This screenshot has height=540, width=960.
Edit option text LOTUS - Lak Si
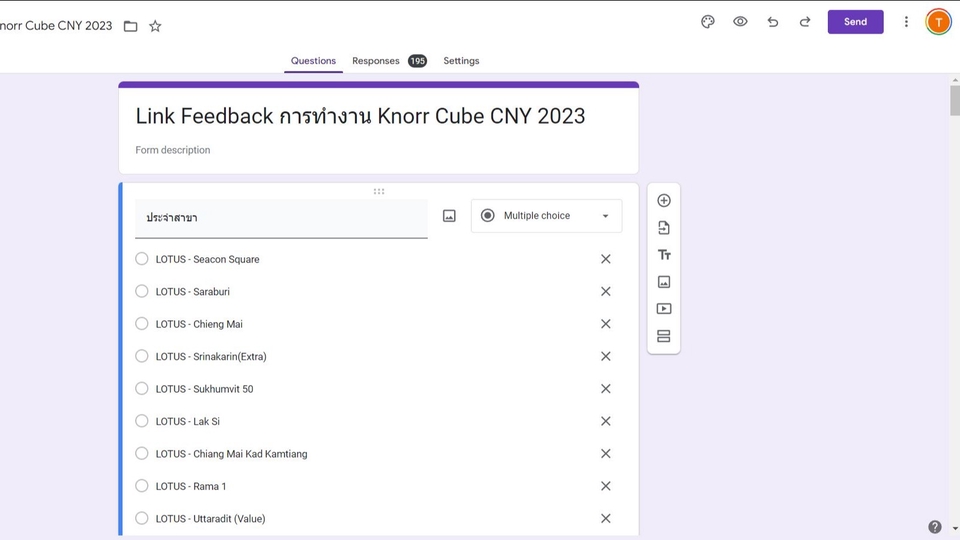[x=187, y=421]
